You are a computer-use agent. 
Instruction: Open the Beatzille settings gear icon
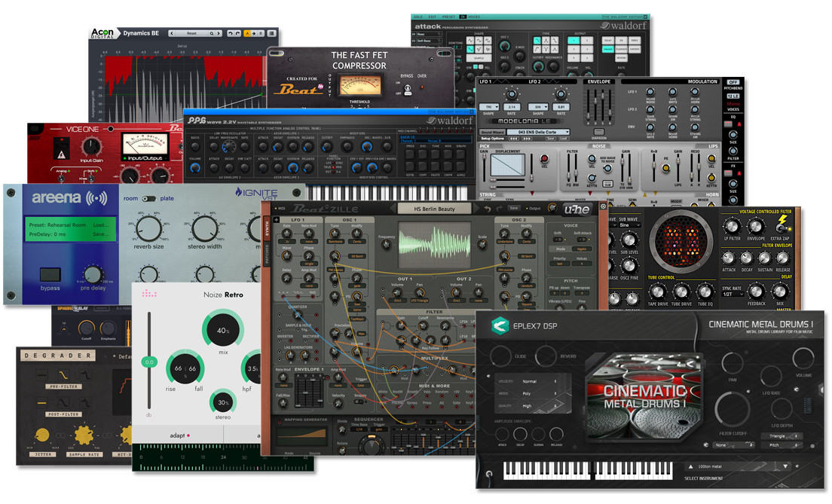pyautogui.click(x=604, y=206)
